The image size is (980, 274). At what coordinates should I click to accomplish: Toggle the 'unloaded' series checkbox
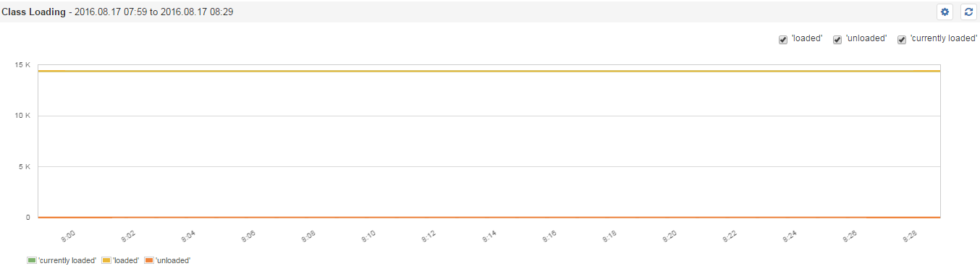(837, 40)
